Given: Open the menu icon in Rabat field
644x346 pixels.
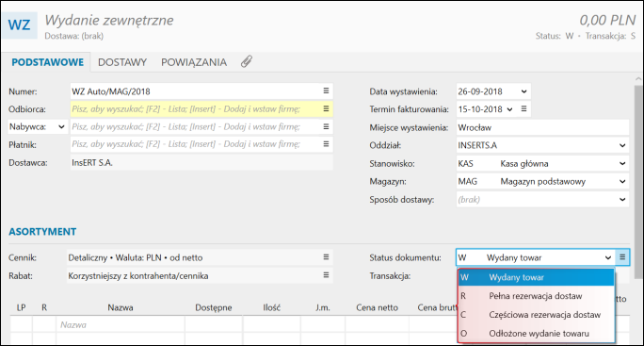Looking at the screenshot, I should click(326, 275).
